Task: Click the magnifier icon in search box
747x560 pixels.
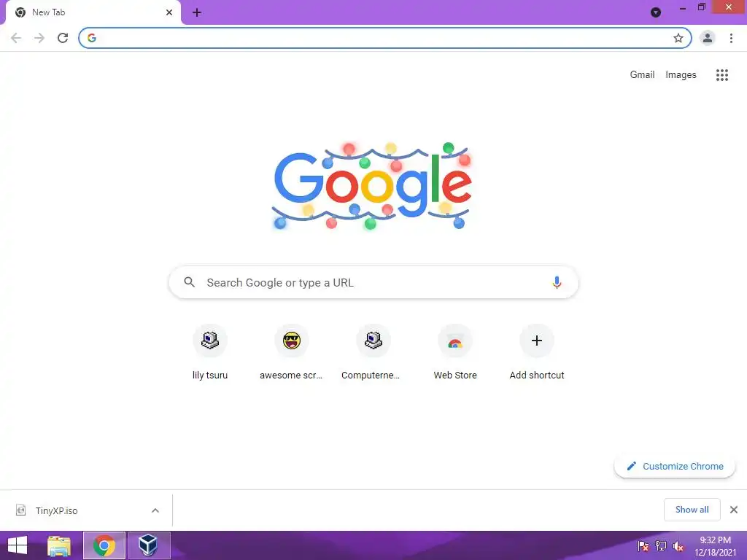Action: (x=189, y=282)
